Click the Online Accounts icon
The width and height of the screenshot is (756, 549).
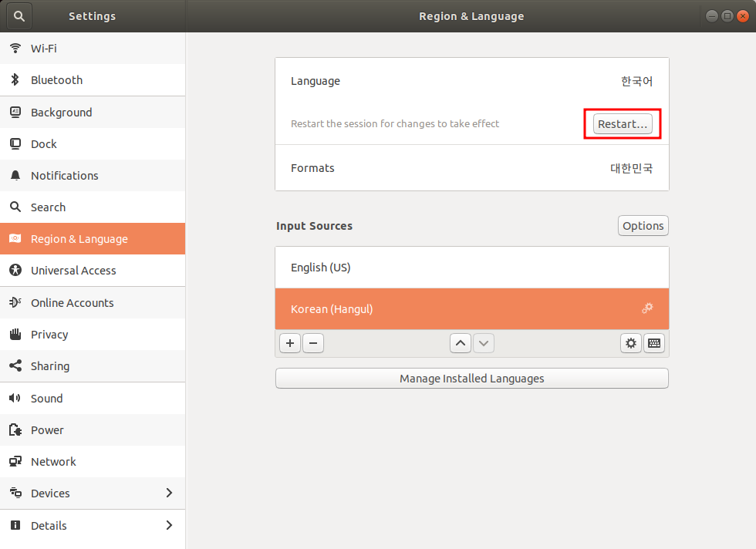15,302
